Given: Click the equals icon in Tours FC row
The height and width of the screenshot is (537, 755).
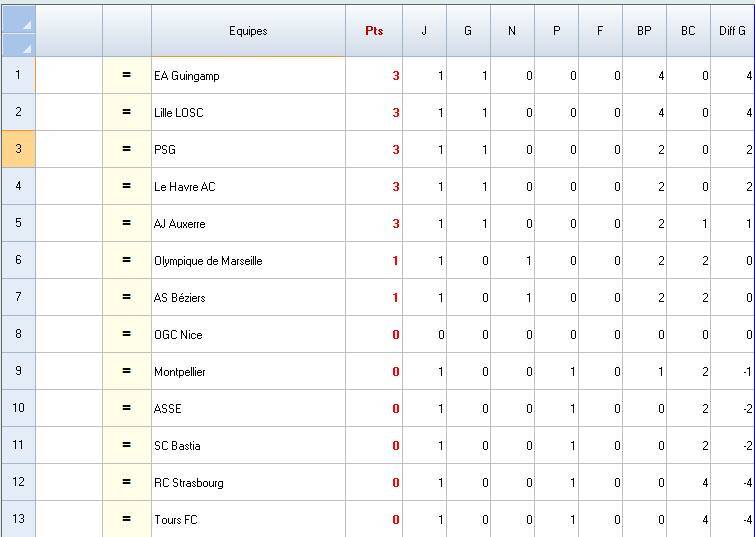Looking at the screenshot, I should tap(126, 520).
